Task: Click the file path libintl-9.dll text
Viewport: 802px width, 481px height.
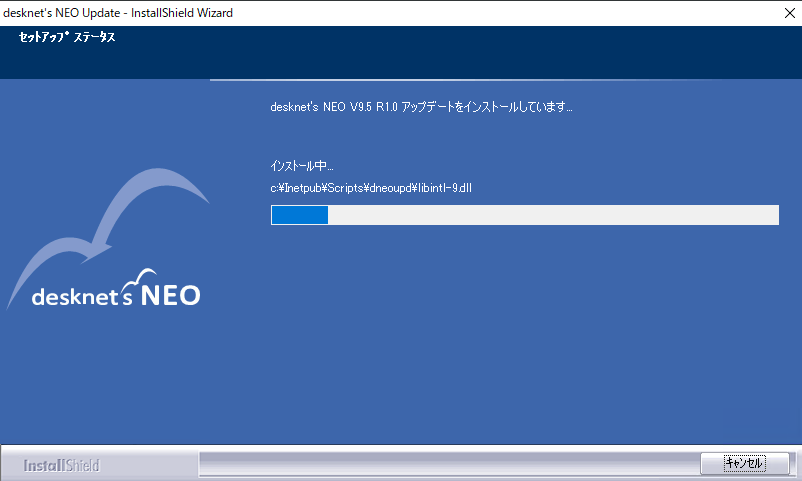Action: (371, 188)
